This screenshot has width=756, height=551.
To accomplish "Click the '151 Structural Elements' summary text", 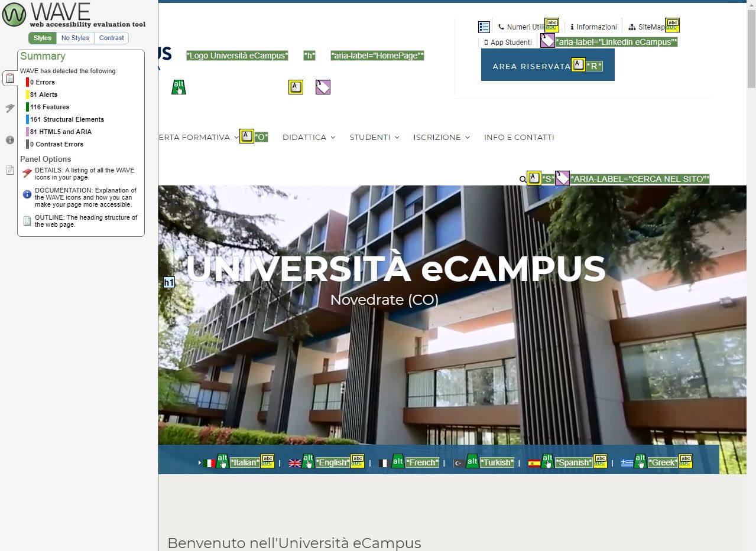I will [x=67, y=119].
